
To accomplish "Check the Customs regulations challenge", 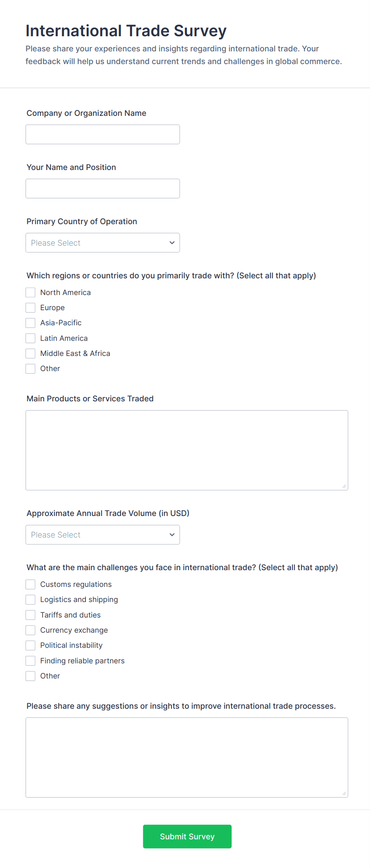I will coord(30,584).
